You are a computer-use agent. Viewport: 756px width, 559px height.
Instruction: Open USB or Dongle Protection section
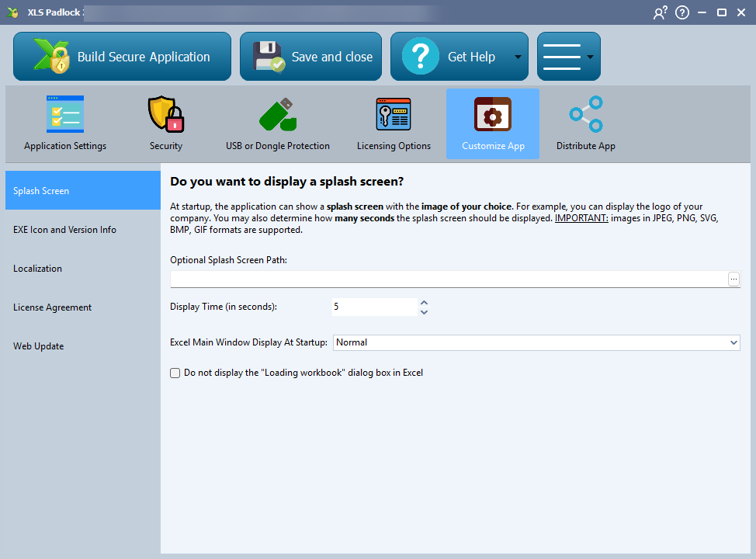click(277, 124)
